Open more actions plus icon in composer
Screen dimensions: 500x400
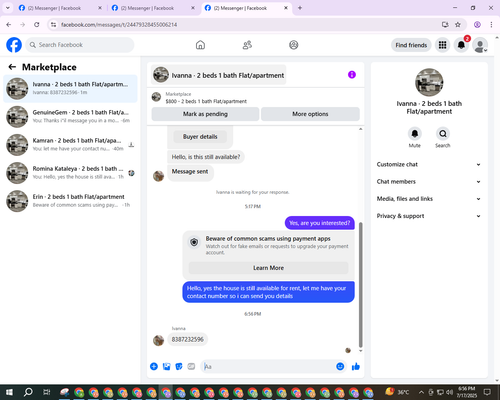pos(154,367)
